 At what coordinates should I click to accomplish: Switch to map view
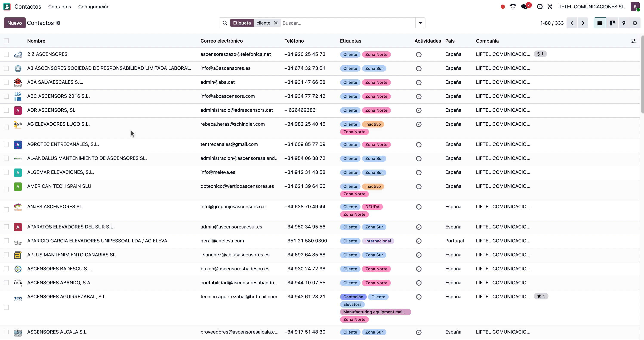tap(624, 23)
